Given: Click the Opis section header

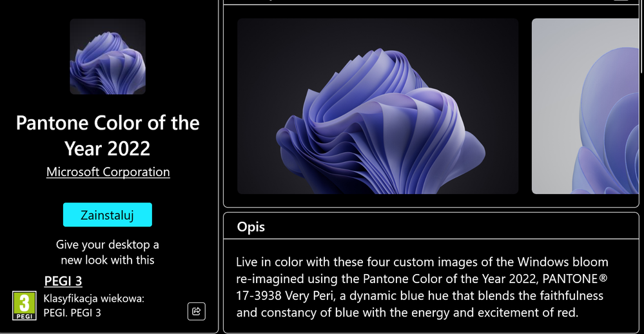Looking at the screenshot, I should pyautogui.click(x=251, y=227).
